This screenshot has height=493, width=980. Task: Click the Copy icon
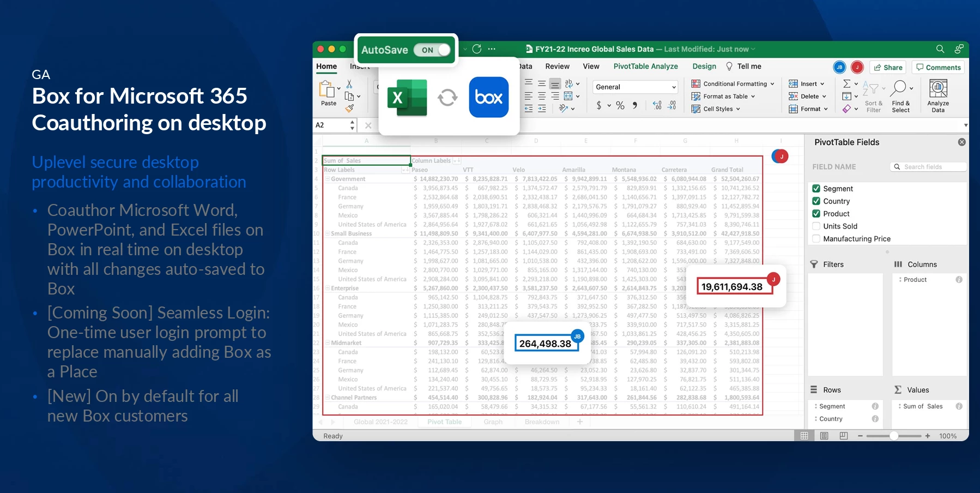click(349, 96)
